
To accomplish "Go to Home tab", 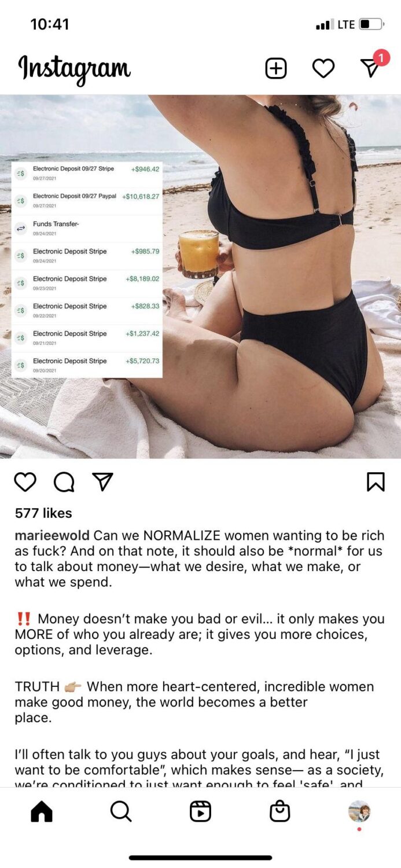I will pos(42,812).
